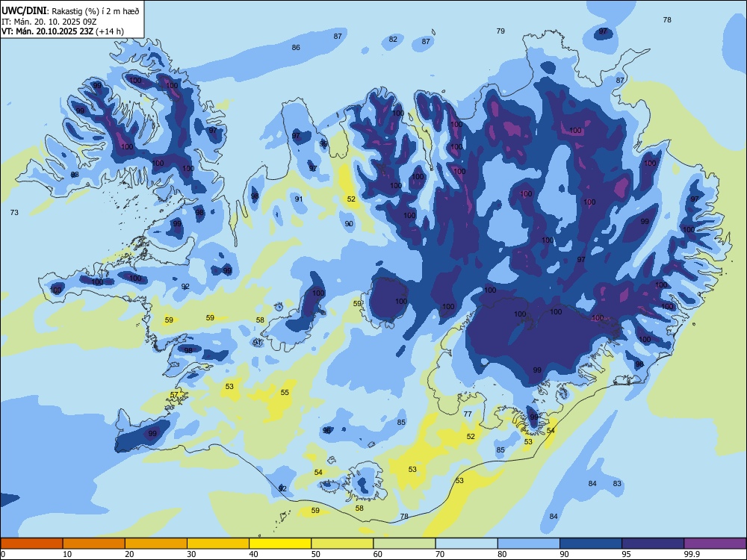
Task: Click the purple legend swatch above 99.9
Action: (715, 544)
